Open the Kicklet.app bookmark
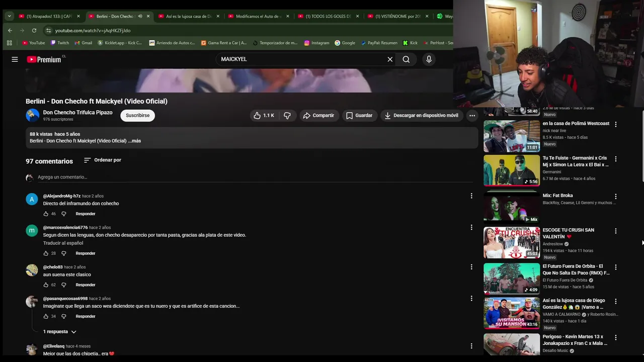The height and width of the screenshot is (362, 644). [x=119, y=43]
